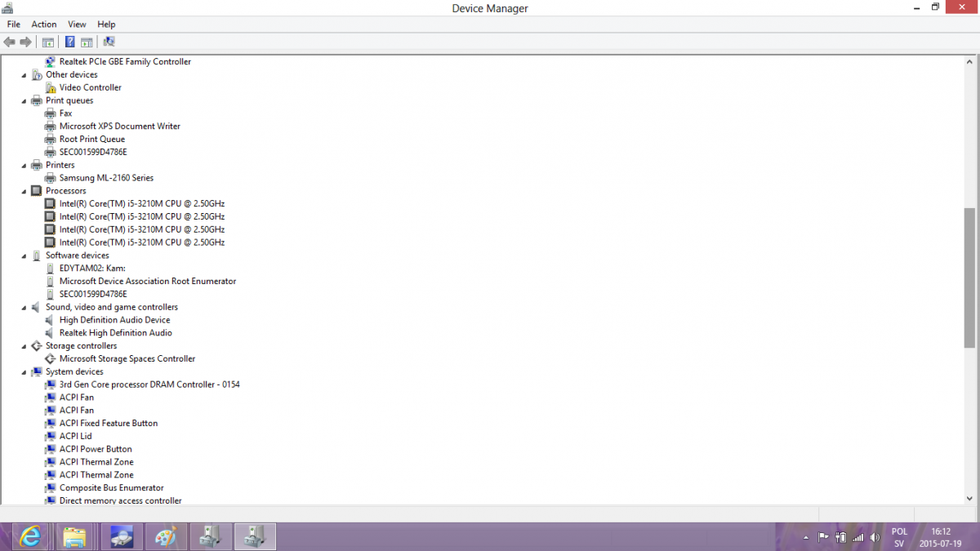Show hidden tray icons with the arrow

(x=806, y=537)
